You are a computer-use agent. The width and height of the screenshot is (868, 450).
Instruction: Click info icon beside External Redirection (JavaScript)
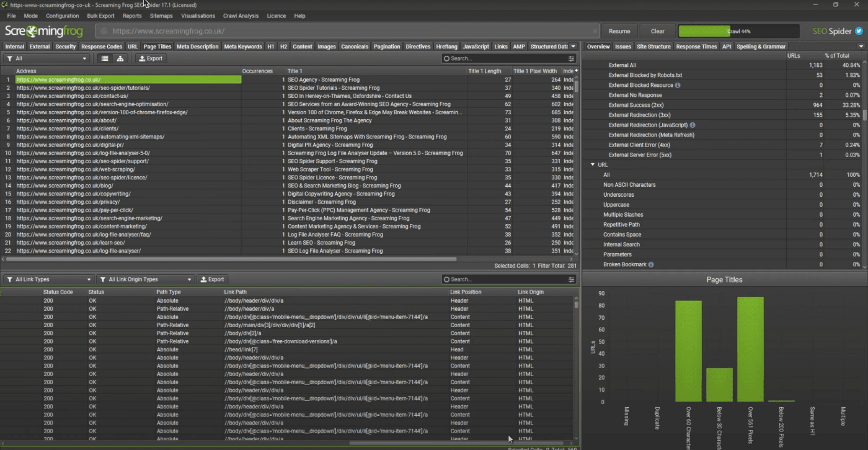pyautogui.click(x=692, y=125)
